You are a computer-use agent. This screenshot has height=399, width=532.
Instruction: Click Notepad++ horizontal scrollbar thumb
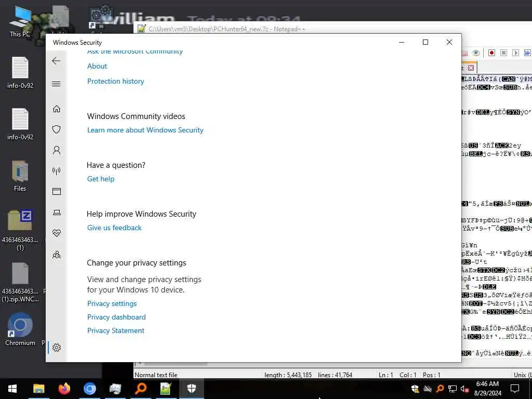tap(176, 364)
